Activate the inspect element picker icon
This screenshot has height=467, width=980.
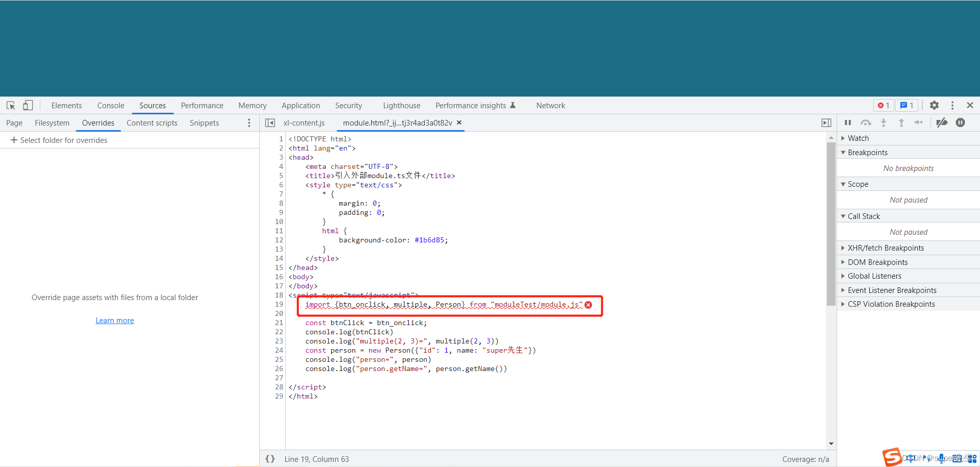11,106
